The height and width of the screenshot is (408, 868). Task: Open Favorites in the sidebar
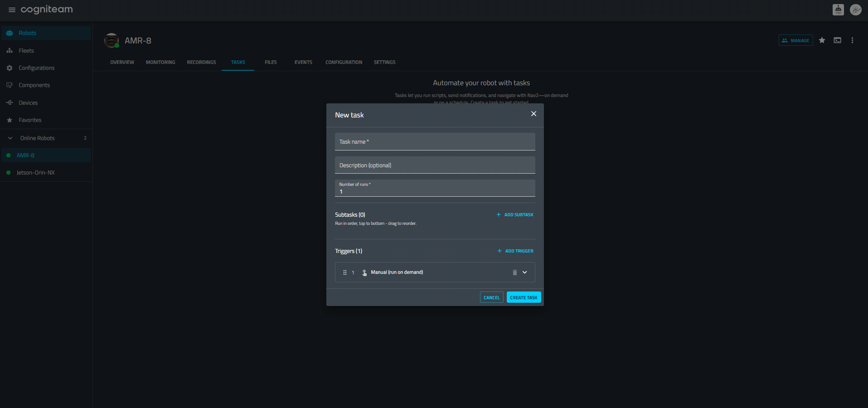coord(46,120)
